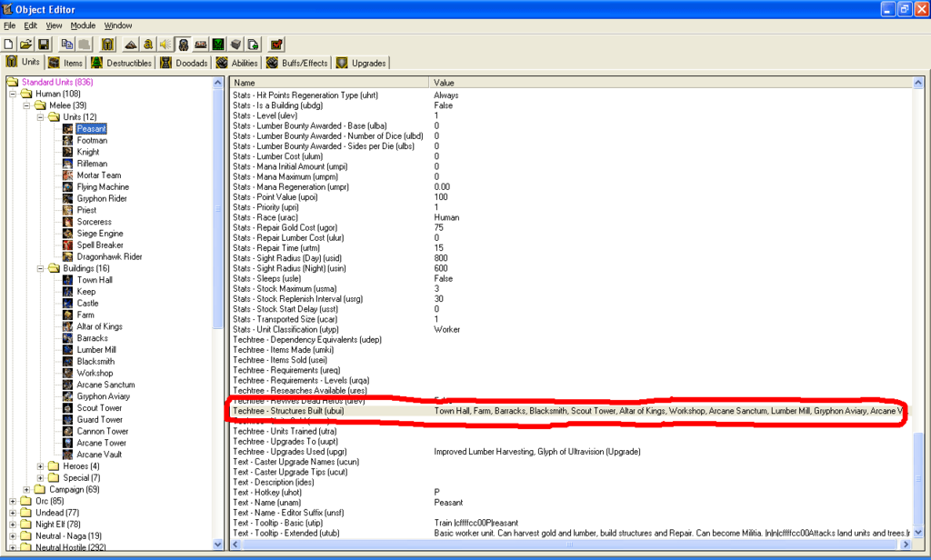
Task: Click the greyed Paste toolbar icon
Action: [85, 45]
